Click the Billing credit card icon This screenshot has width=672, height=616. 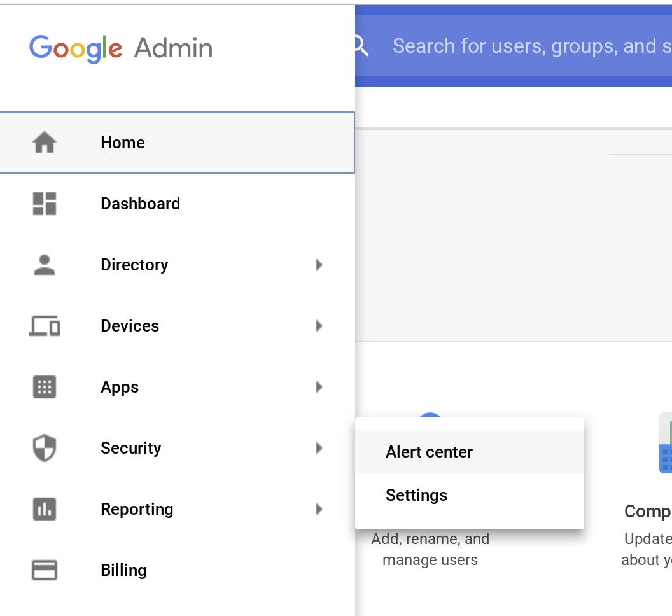(45, 570)
